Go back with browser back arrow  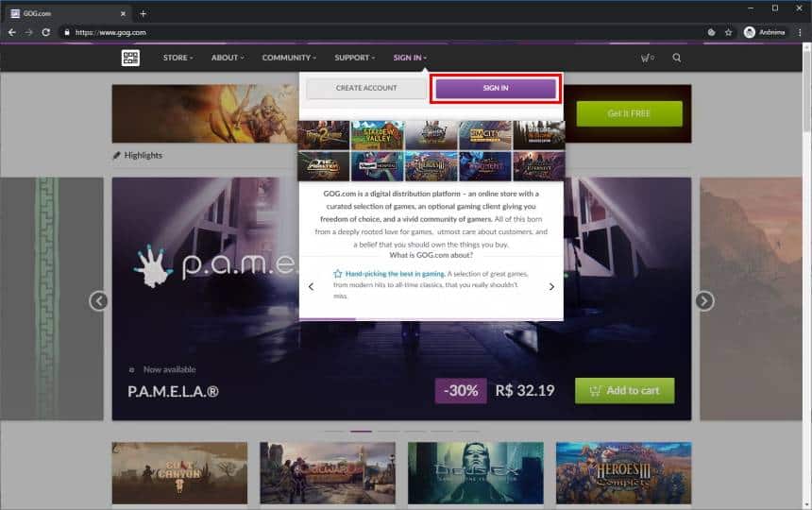tap(12, 32)
